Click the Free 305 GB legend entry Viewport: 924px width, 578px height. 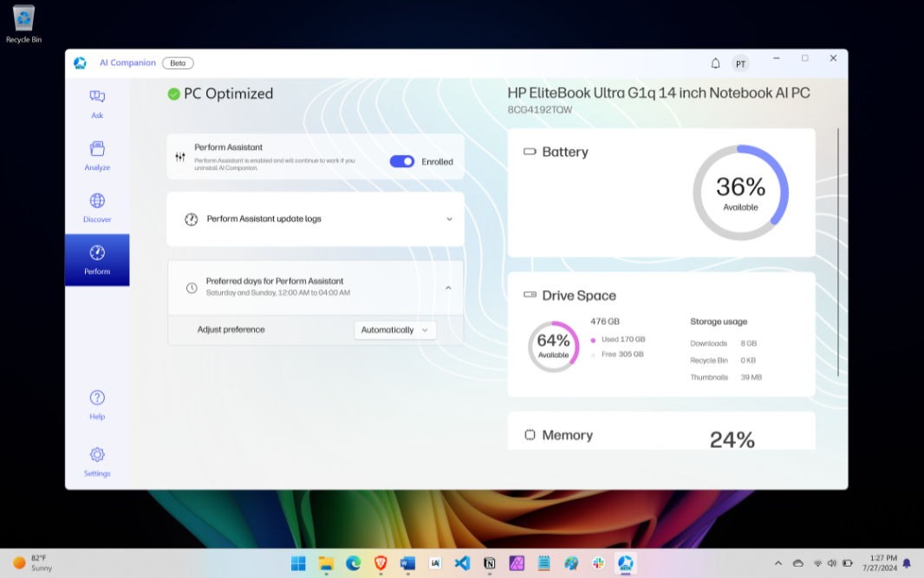[x=617, y=354]
